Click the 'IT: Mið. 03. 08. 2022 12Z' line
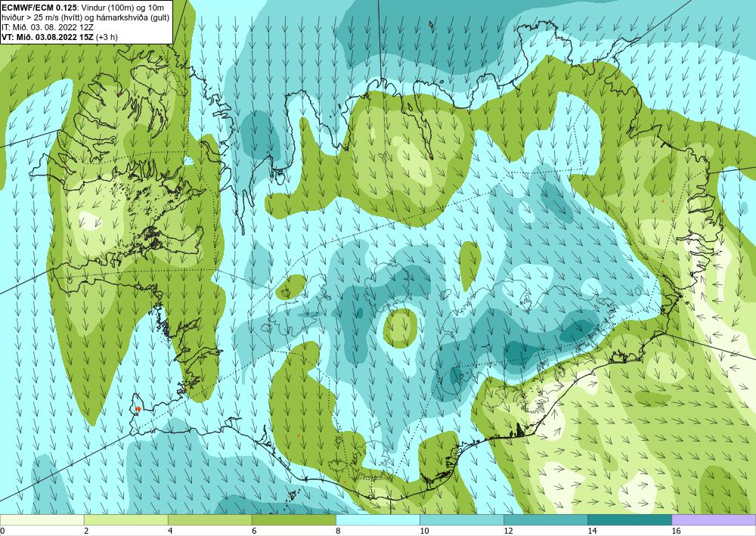Image resolution: width=756 pixels, height=536 pixels. pyautogui.click(x=47, y=27)
